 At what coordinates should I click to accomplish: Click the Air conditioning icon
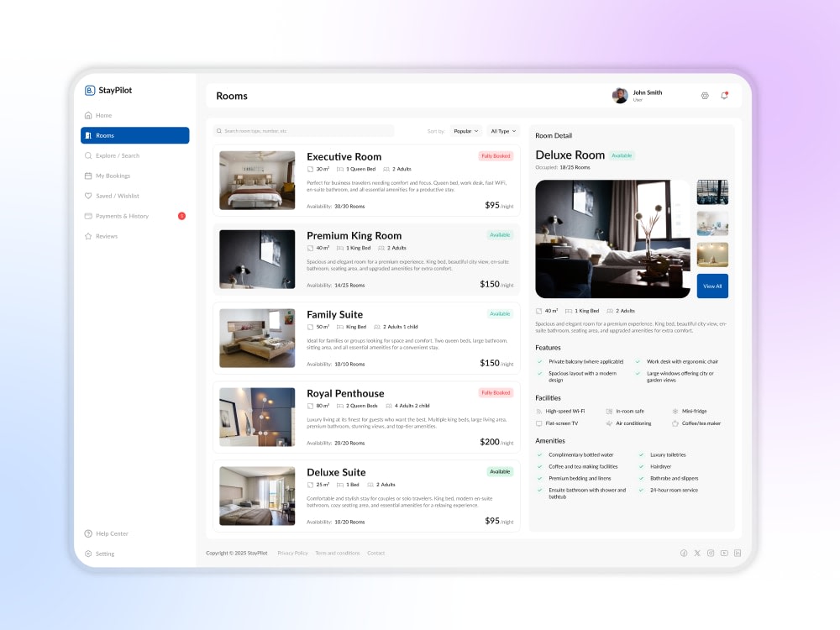point(609,423)
